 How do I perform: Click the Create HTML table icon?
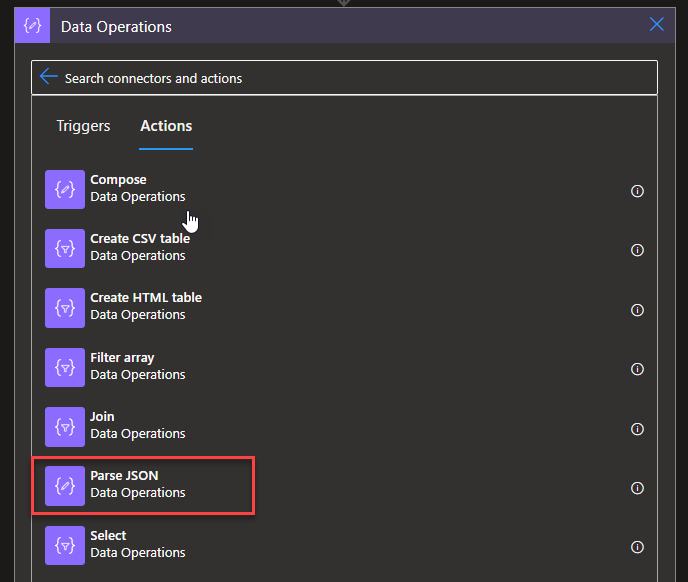(x=65, y=308)
